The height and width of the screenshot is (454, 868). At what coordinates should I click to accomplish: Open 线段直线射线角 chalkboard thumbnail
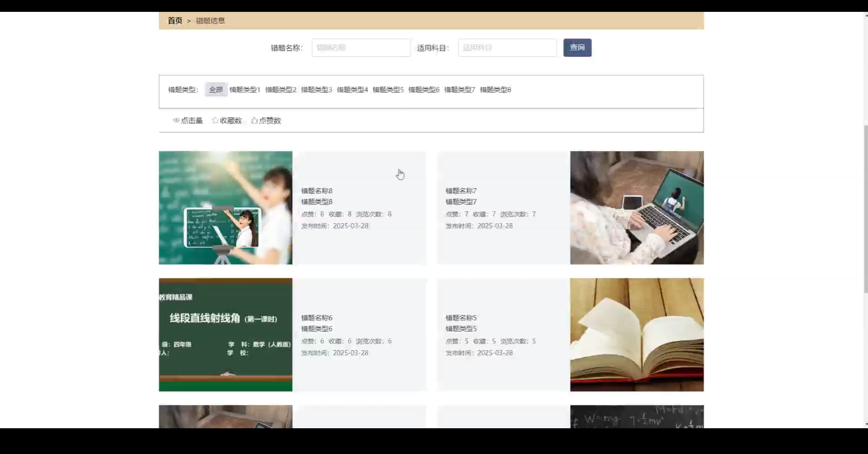[225, 335]
